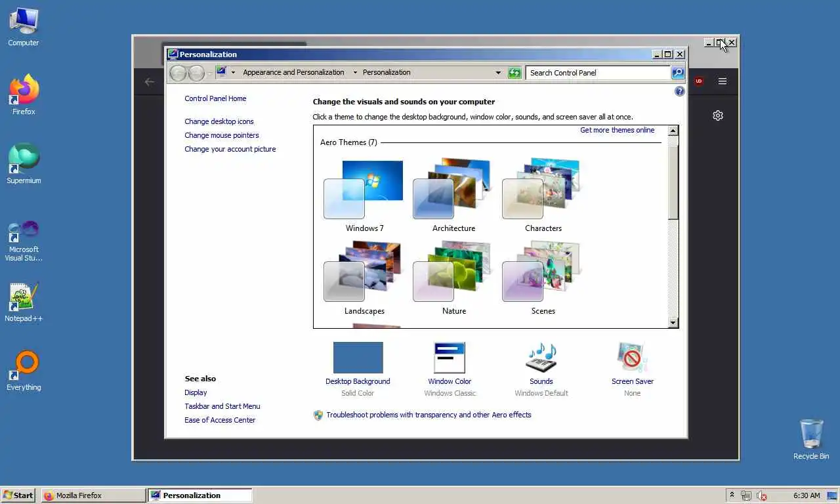Expand the address bar history dropdown arrow
Screen dimensions: 840x504
click(x=498, y=73)
